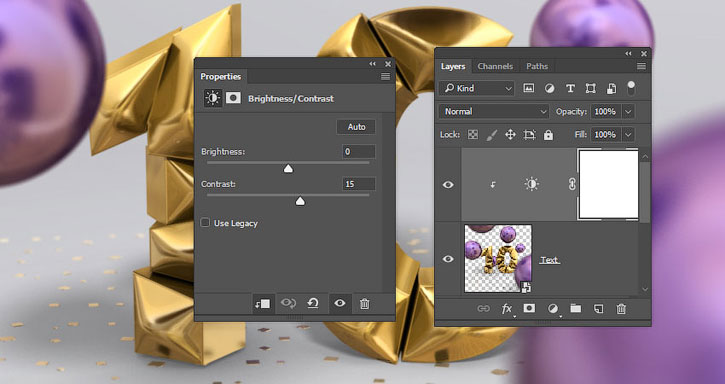
Task: Click the link layers icon in Layers footer
Action: 483,309
